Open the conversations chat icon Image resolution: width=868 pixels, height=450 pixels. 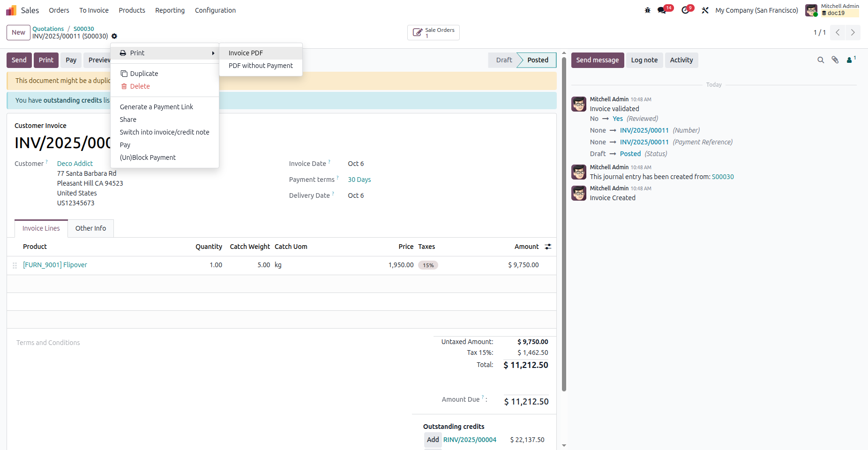(x=662, y=10)
